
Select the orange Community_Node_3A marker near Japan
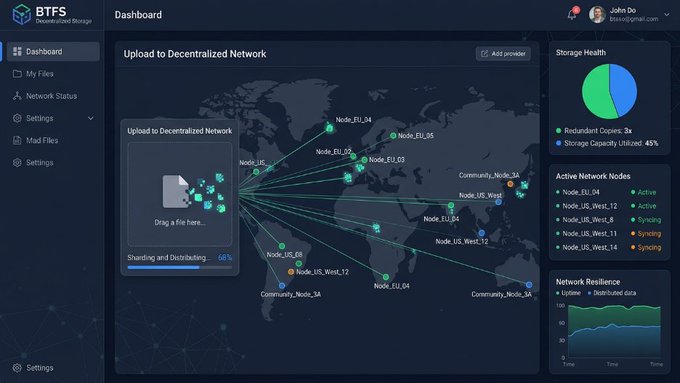[510, 184]
